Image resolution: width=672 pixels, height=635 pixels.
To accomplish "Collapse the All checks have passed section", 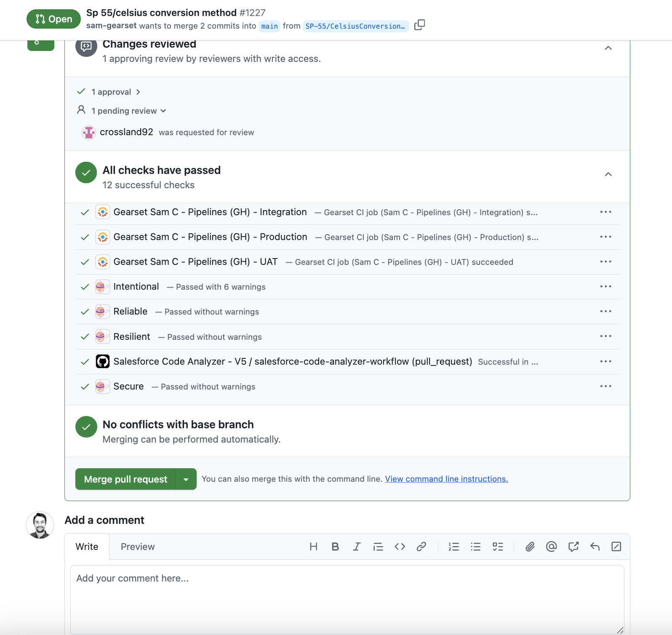I will tap(608, 174).
